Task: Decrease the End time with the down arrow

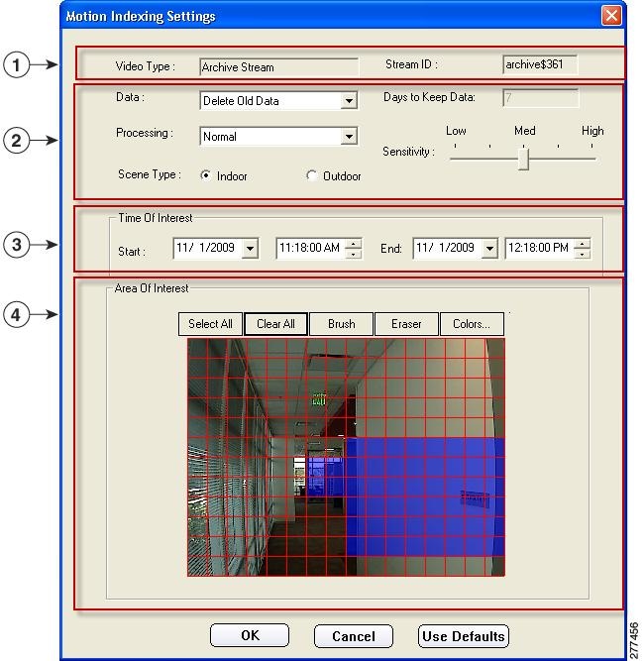Action: (583, 254)
